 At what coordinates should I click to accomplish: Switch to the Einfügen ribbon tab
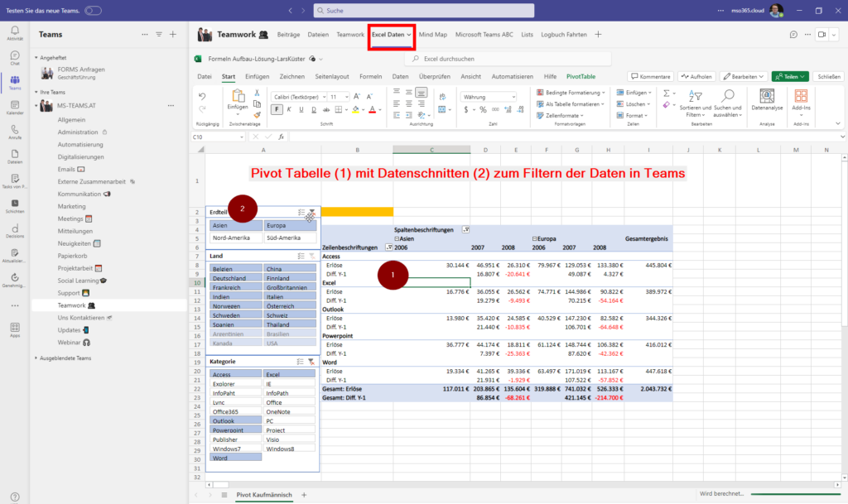[x=257, y=77]
